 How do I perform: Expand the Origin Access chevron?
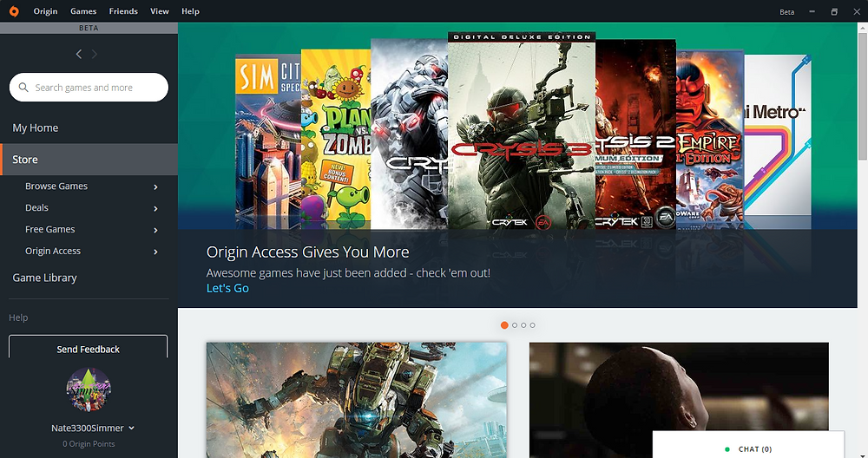[x=155, y=252]
